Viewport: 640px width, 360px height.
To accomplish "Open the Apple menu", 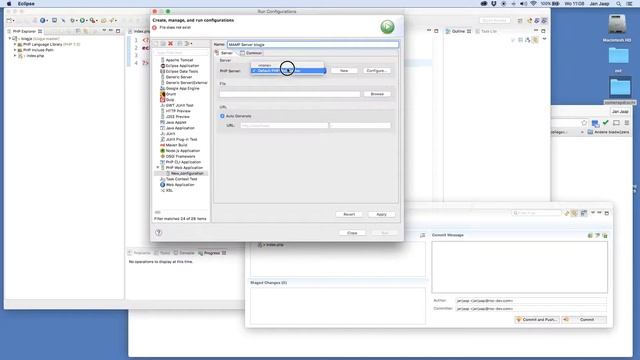I will pyautogui.click(x=9, y=4).
